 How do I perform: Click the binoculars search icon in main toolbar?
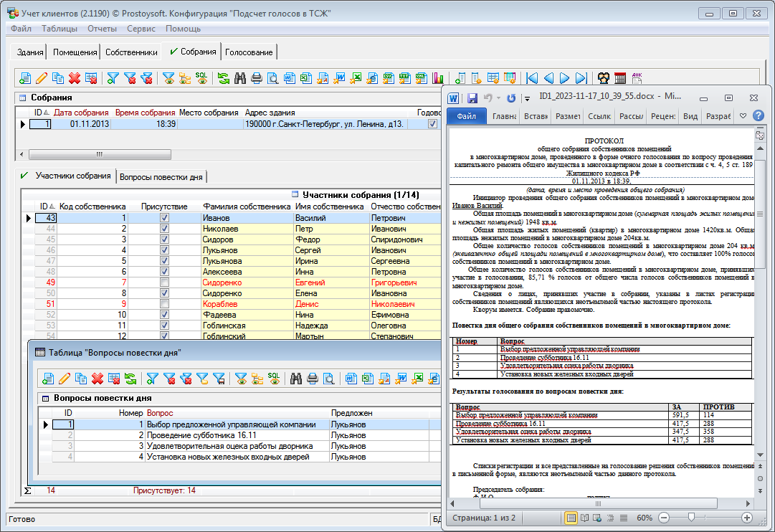[240, 78]
